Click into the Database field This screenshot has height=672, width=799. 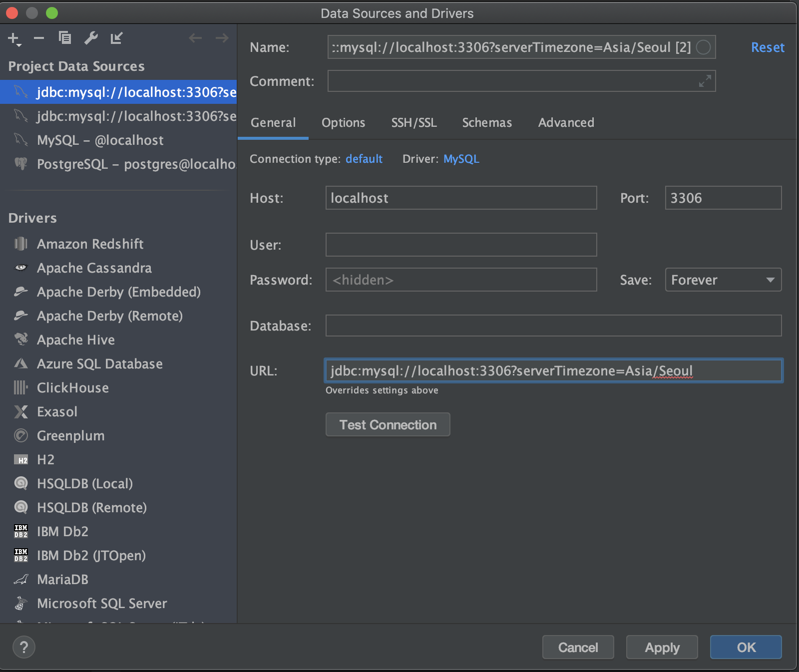tap(553, 326)
